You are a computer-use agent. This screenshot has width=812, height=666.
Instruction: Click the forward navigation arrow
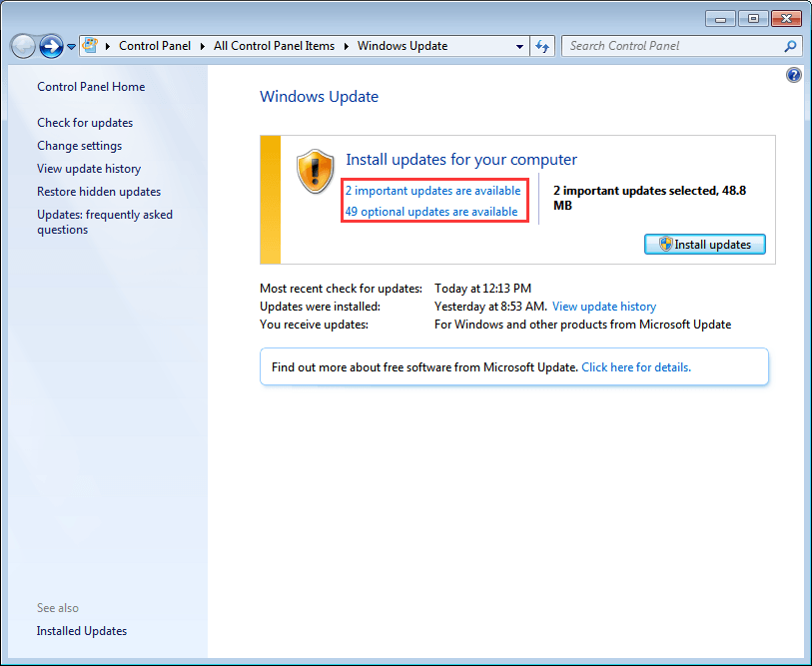50,46
